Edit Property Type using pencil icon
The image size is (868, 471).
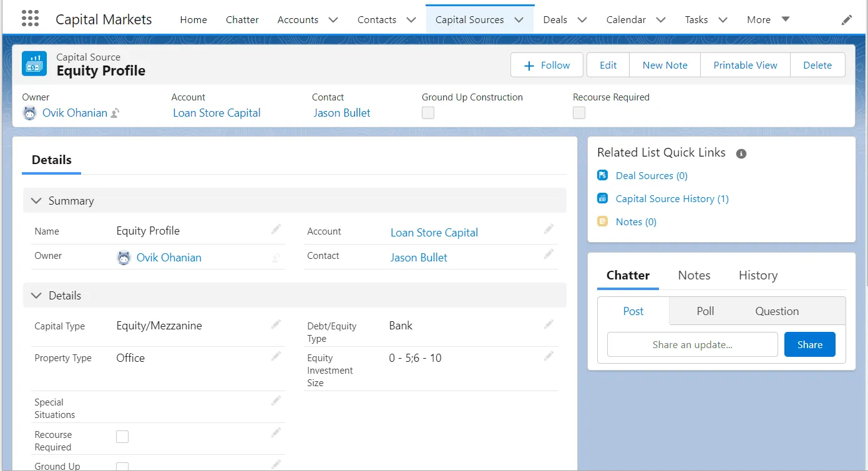[x=276, y=356]
